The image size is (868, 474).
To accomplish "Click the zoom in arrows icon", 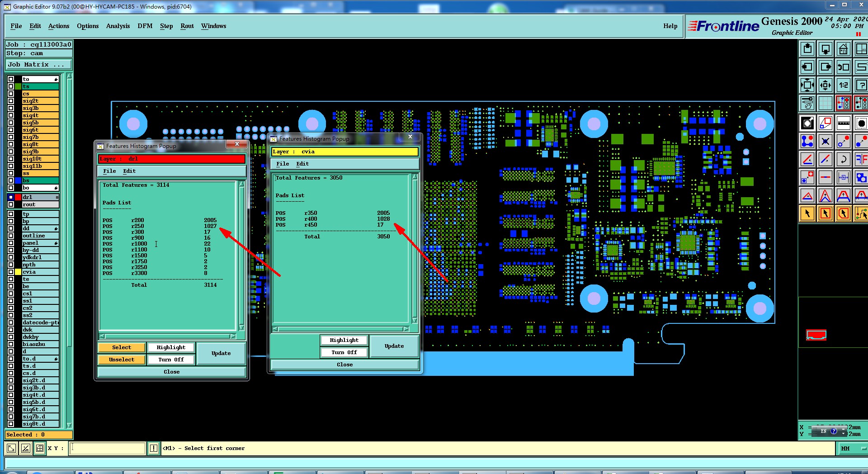I will (x=807, y=85).
